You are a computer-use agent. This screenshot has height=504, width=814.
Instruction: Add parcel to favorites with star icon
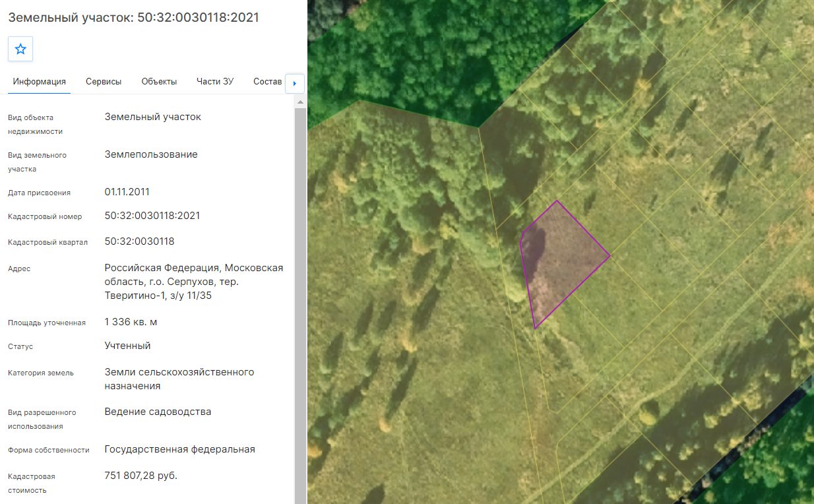click(20, 49)
